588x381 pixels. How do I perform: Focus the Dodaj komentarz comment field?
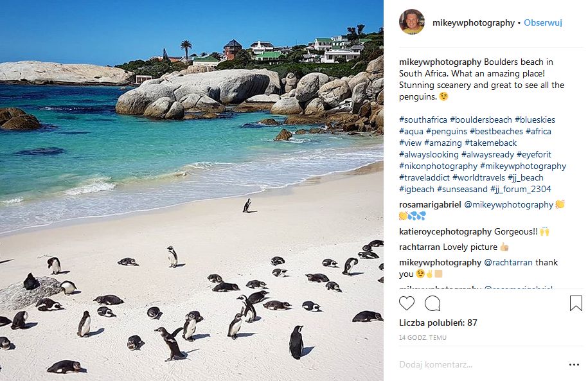click(476, 364)
